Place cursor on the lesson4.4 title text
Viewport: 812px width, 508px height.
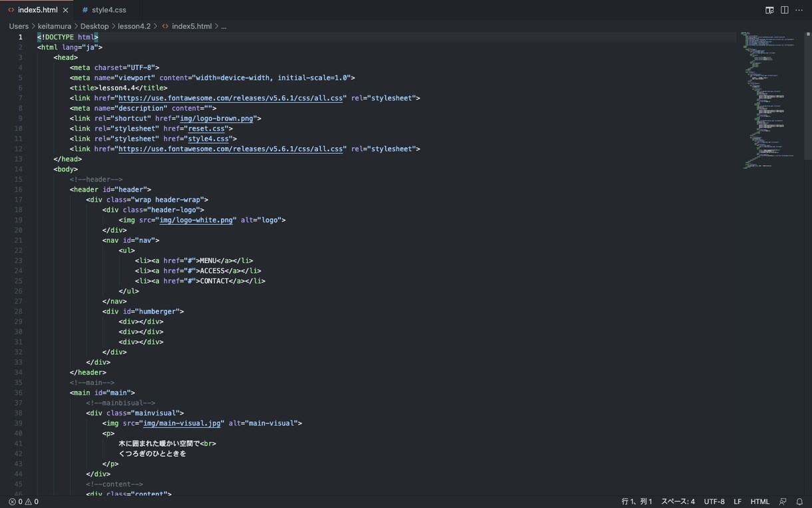pos(119,88)
